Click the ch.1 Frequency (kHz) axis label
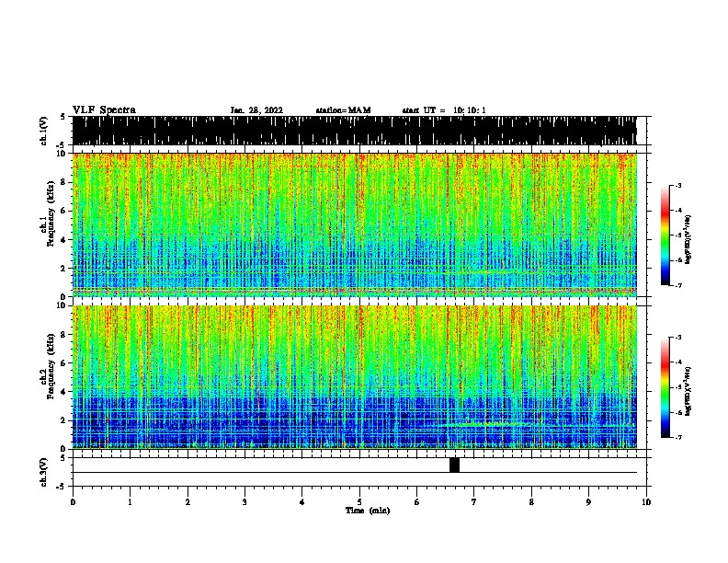Screen dimensions: 728x563 point(48,214)
